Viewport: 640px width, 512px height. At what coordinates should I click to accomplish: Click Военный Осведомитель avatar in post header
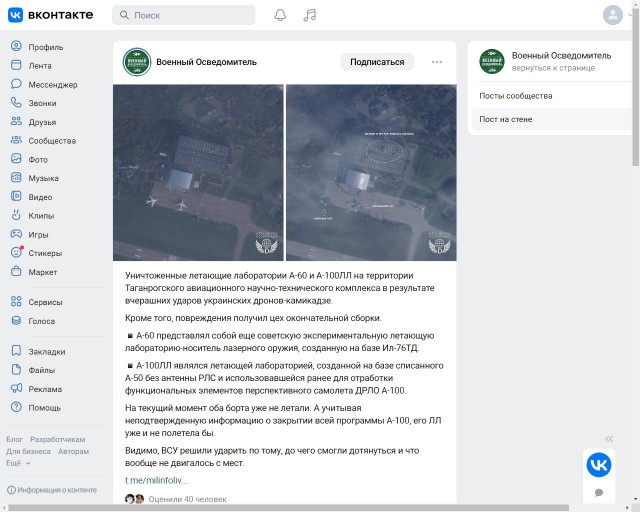[137, 62]
